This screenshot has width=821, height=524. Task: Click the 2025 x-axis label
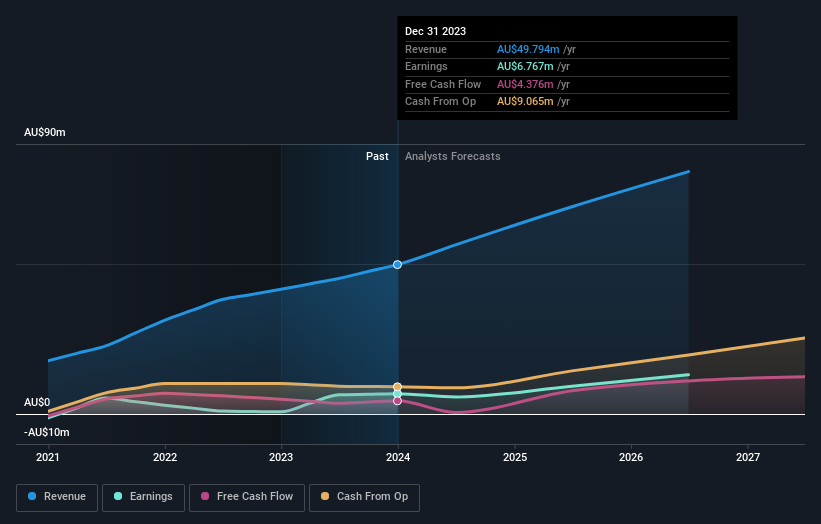(515, 457)
